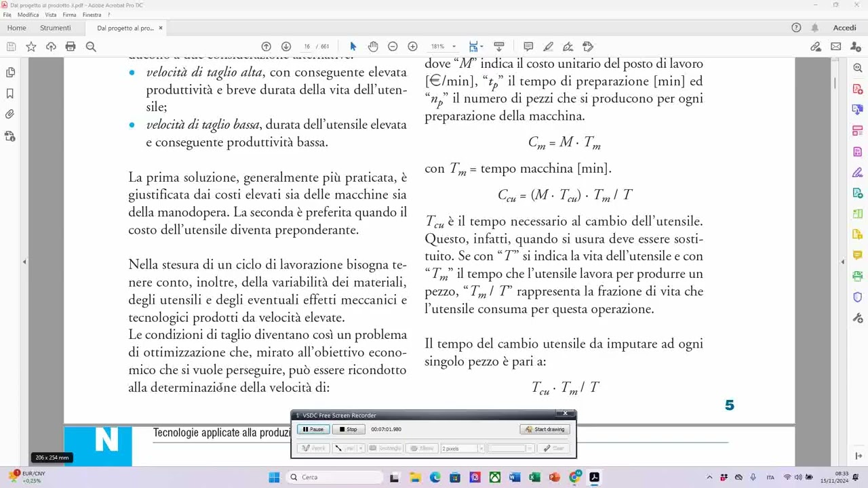Screen dimensions: 868x488
Task: Click the page number input field
Action: [x=307, y=47]
